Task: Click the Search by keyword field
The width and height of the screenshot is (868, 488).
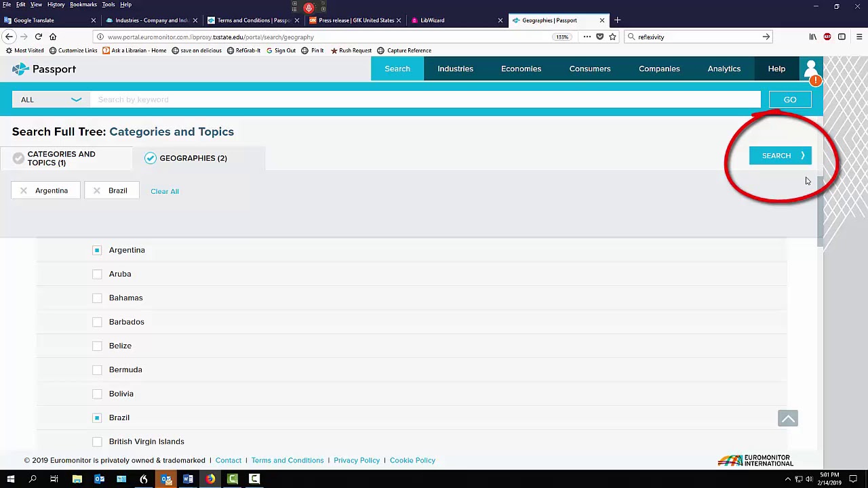Action: 426,100
